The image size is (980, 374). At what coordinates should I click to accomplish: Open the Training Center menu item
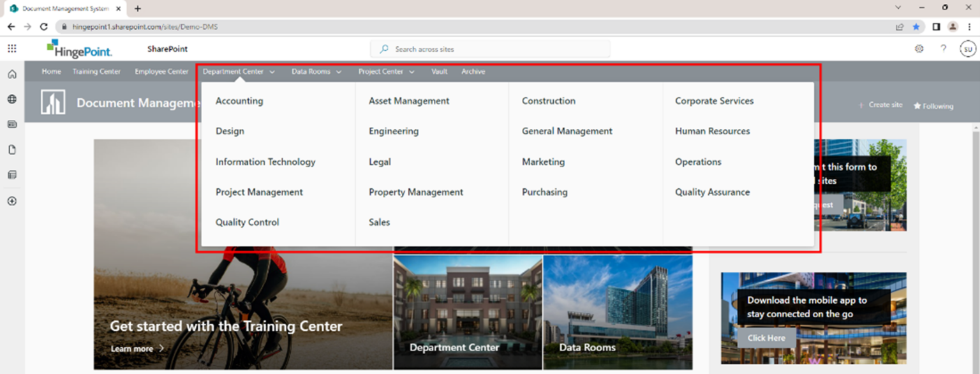[96, 71]
